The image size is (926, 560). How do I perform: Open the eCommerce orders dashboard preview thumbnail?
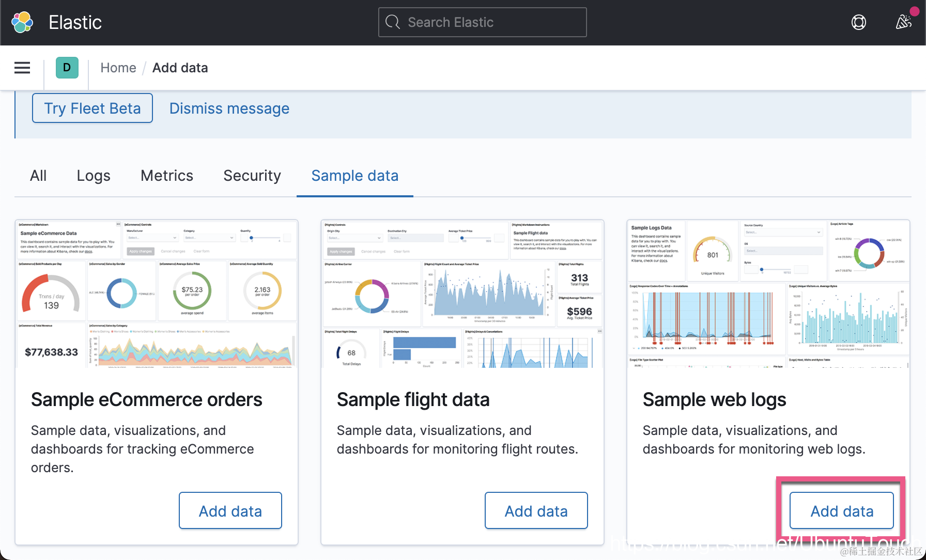157,294
